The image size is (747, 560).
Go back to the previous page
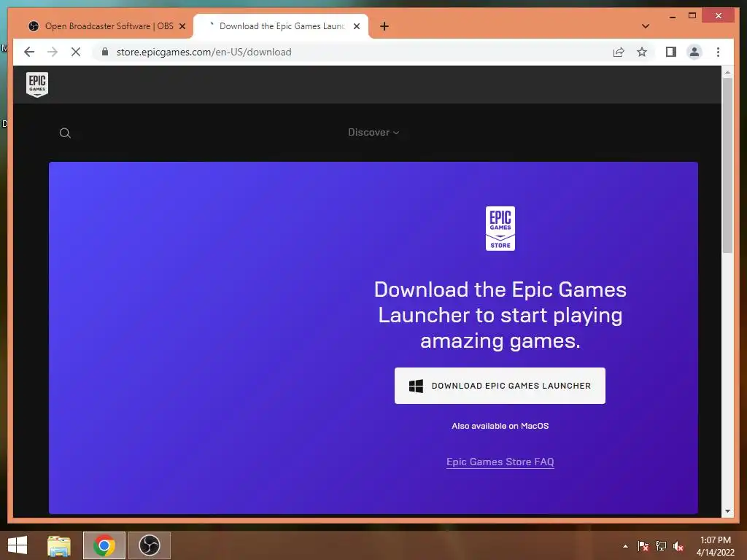(x=29, y=52)
